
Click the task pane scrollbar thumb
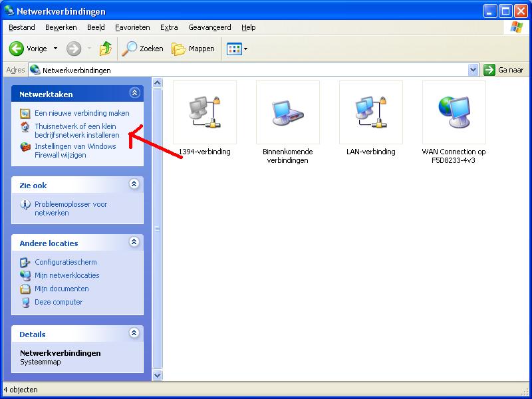tap(157, 228)
